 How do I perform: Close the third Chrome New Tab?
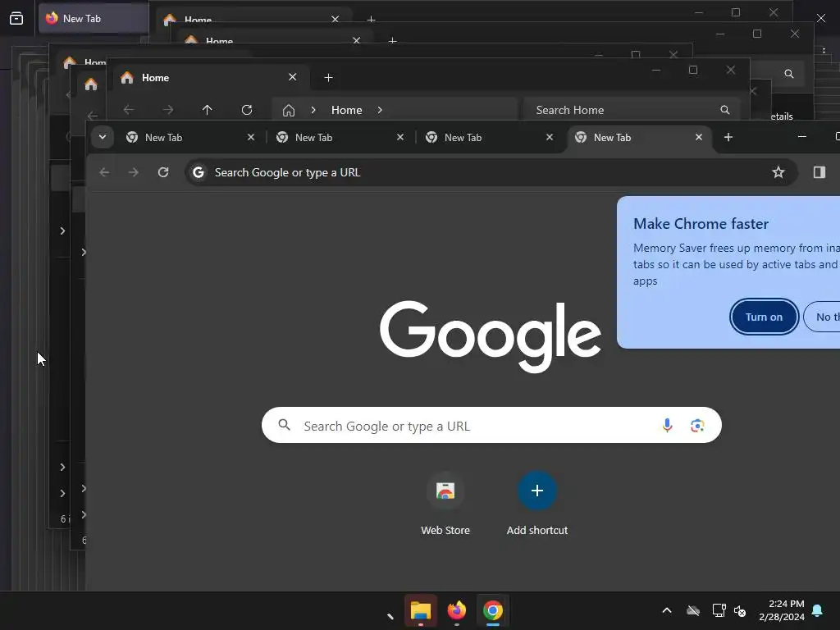pos(550,137)
